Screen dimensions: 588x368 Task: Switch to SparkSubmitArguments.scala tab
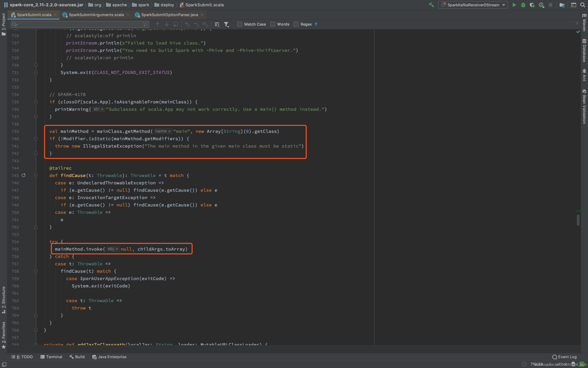[96, 15]
